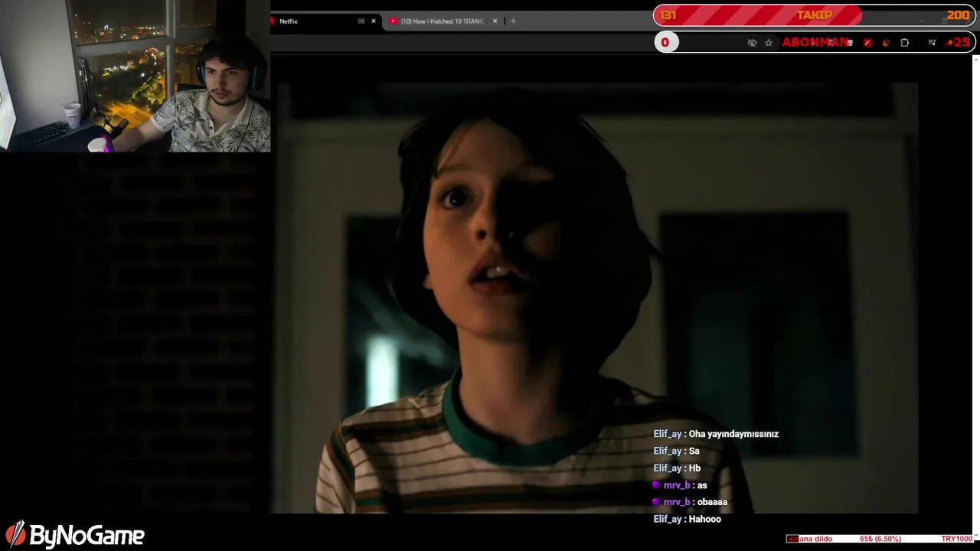Click the crossed-out eye icon in address bar
The image size is (980, 551).
point(752,43)
